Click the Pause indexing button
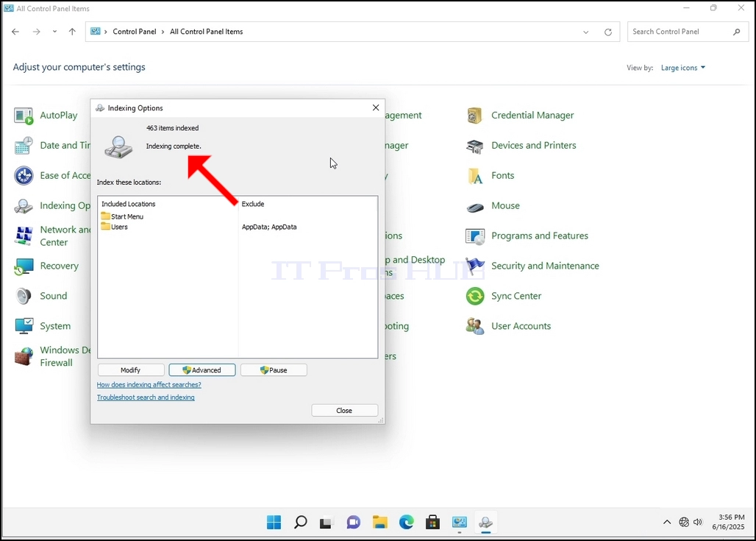The image size is (756, 541). [x=274, y=370]
